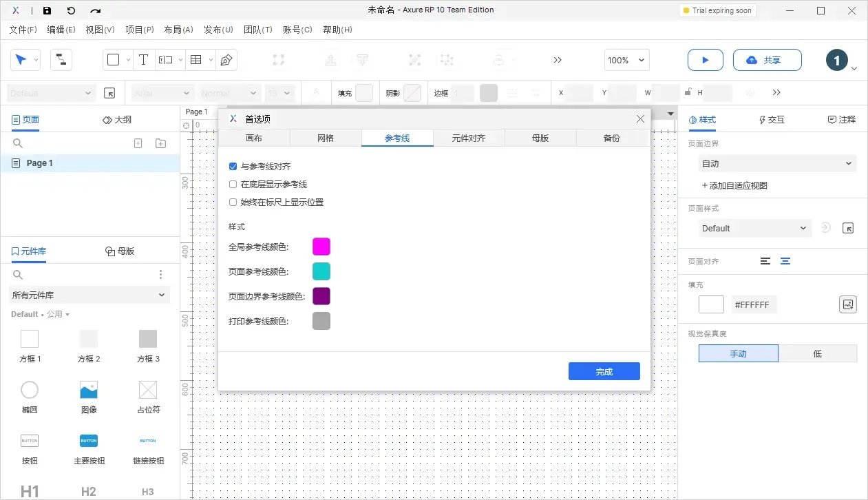Click the Save icon in the title bar
The width and height of the screenshot is (868, 500).
(x=47, y=10)
